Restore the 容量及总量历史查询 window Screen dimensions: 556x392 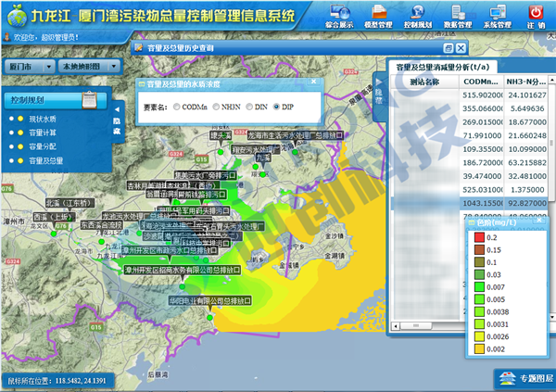pos(449,47)
